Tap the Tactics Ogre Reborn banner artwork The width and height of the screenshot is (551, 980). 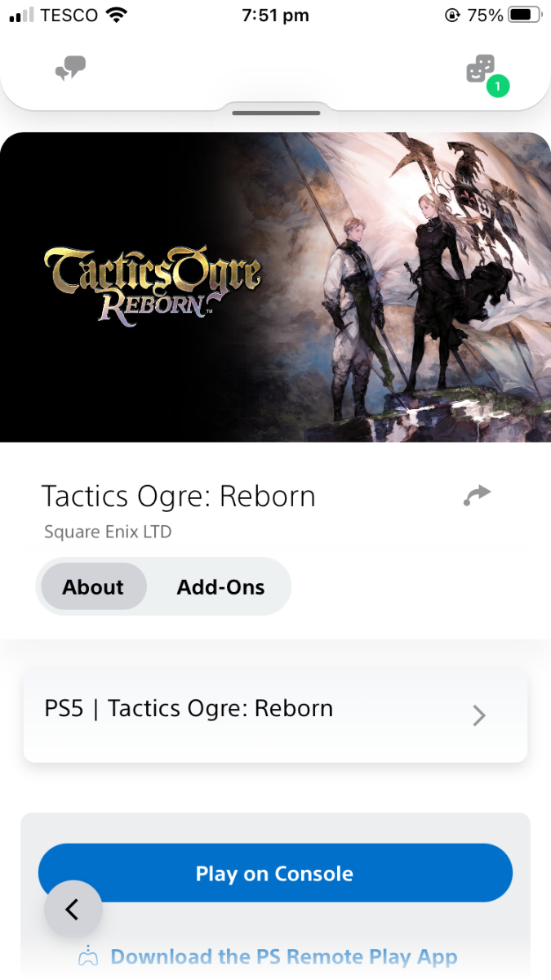pos(276,287)
